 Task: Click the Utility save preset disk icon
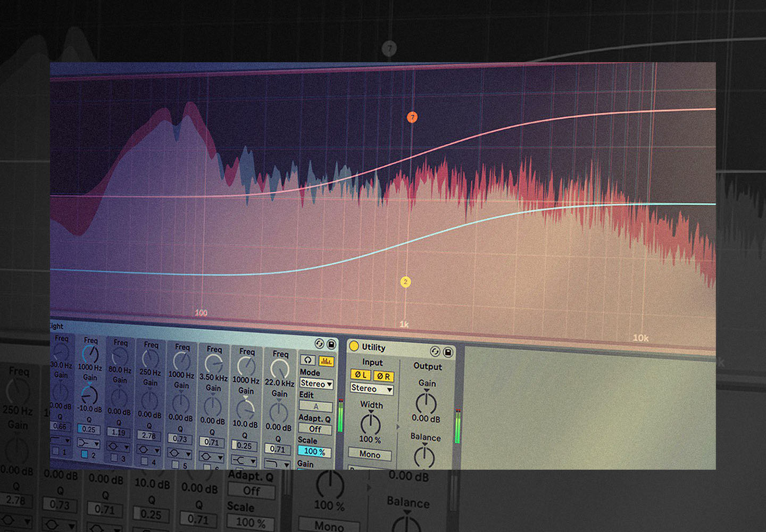[448, 352]
